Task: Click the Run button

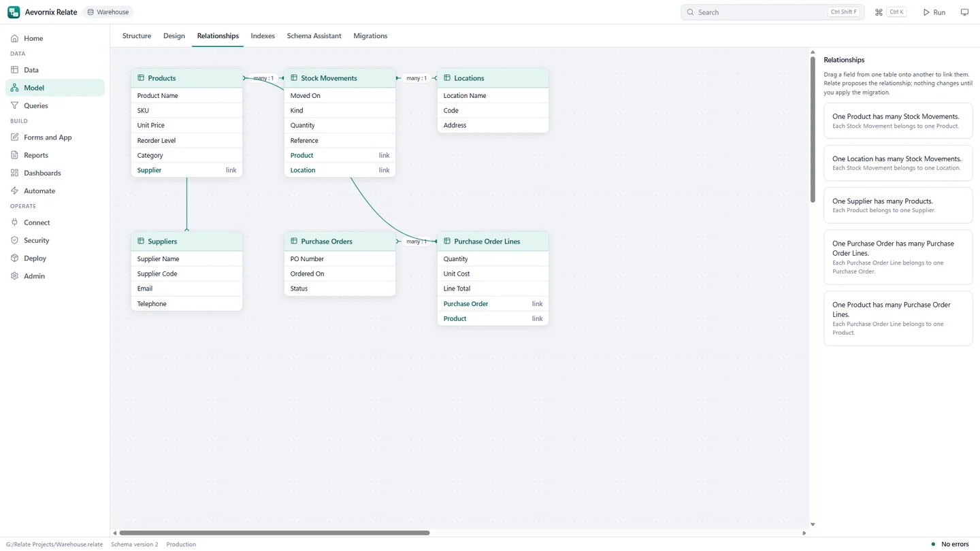Action: click(x=934, y=12)
